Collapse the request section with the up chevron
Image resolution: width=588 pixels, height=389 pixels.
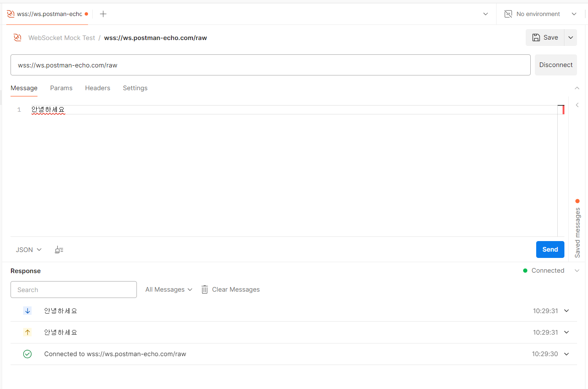coord(577,88)
